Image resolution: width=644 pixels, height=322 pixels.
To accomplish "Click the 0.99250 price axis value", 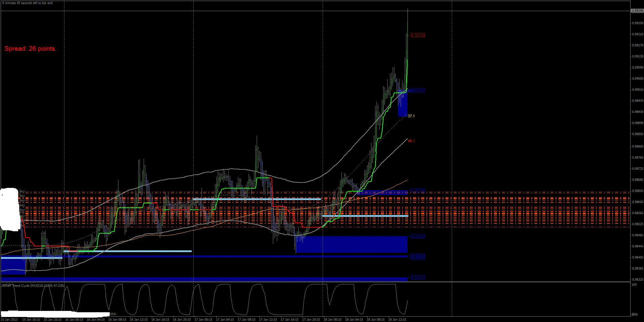I will (x=638, y=23).
